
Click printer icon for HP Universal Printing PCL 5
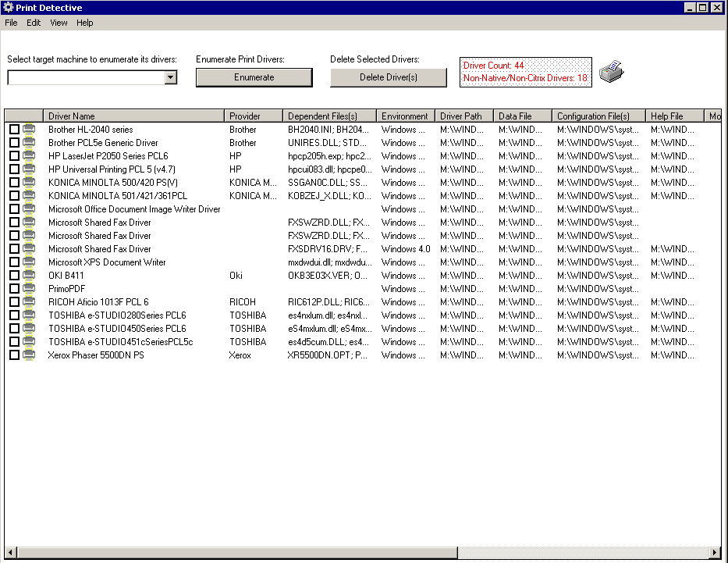pyautogui.click(x=29, y=169)
